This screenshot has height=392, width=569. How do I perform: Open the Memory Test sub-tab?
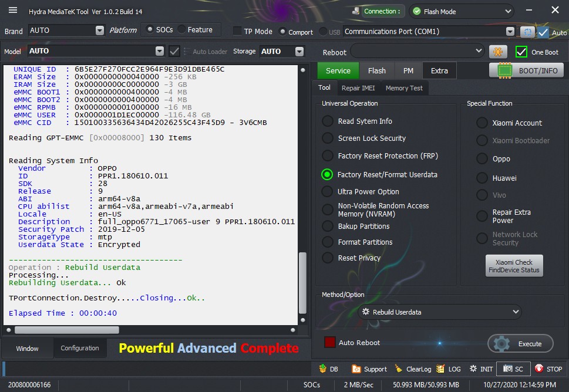[x=404, y=88]
